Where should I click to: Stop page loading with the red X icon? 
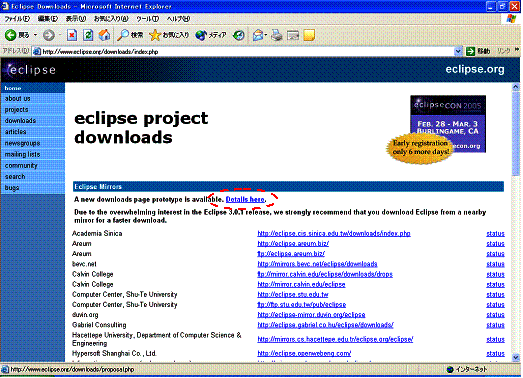click(72, 35)
